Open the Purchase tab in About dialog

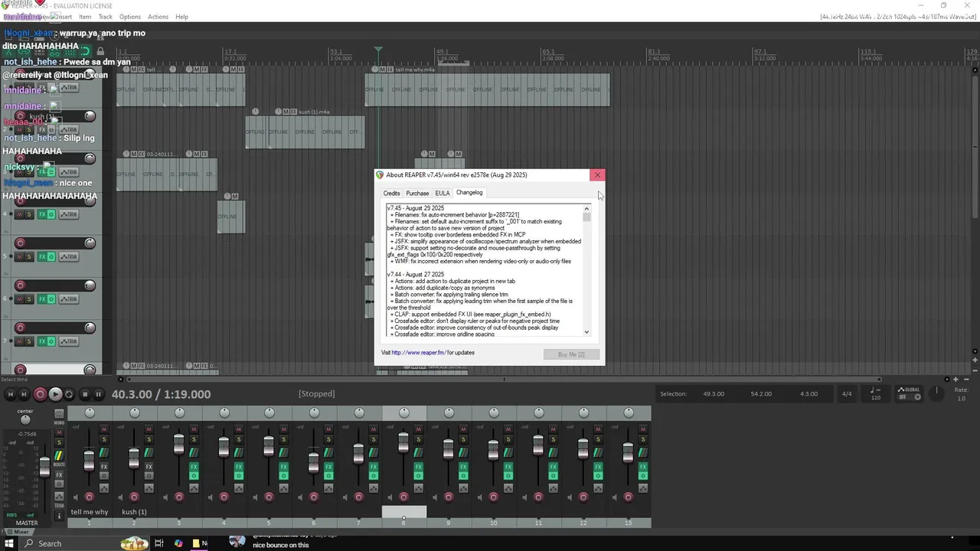tap(417, 193)
